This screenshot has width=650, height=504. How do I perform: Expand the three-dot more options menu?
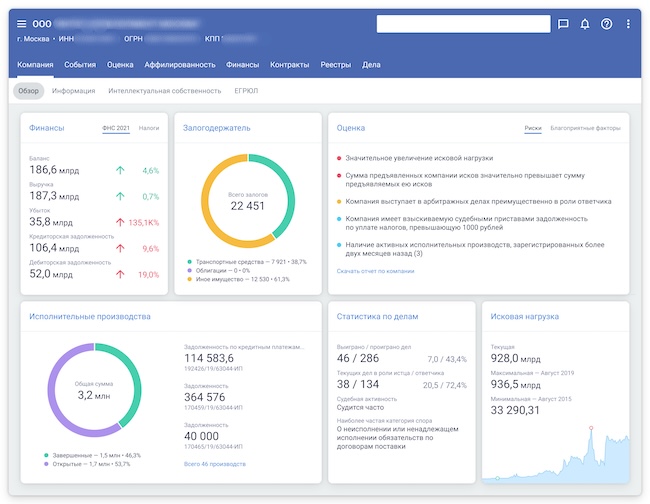tap(628, 24)
